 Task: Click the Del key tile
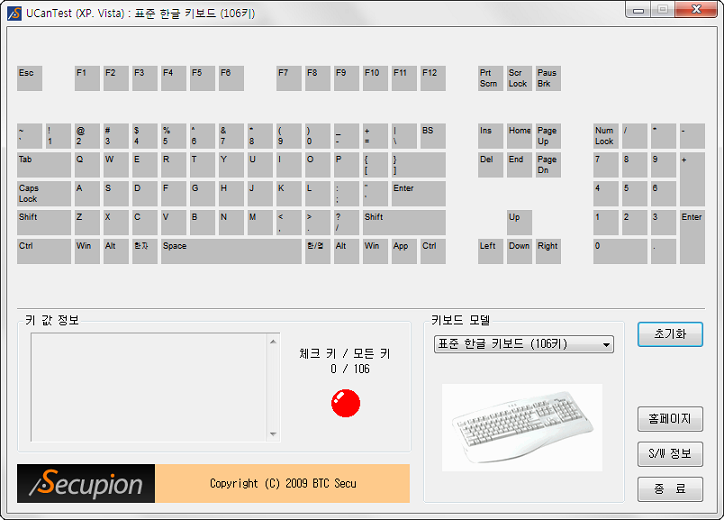(490, 165)
